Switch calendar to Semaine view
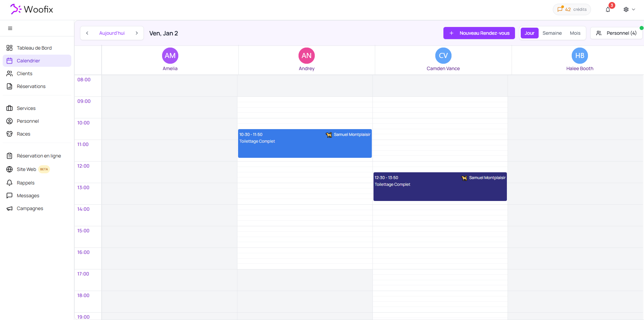Image resolution: width=644 pixels, height=320 pixels. click(x=552, y=33)
